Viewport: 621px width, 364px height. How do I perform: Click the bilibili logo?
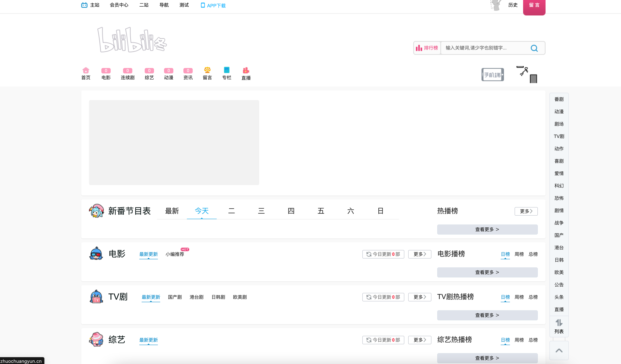tap(132, 40)
